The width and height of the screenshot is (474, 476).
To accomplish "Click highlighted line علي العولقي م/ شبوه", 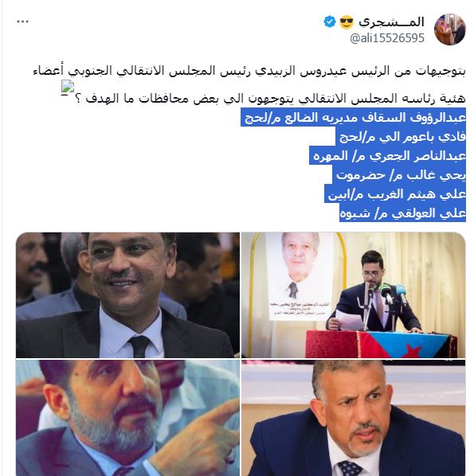I will [402, 213].
